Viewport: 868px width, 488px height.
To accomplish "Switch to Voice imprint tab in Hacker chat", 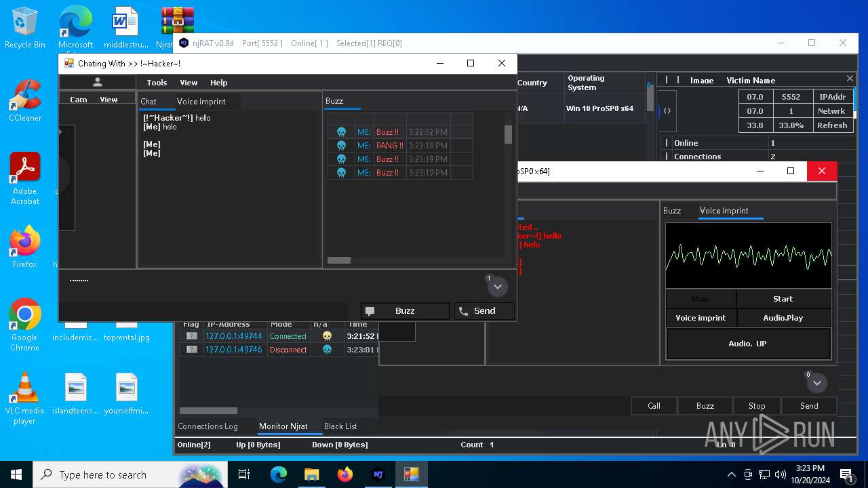I will pyautogui.click(x=201, y=102).
